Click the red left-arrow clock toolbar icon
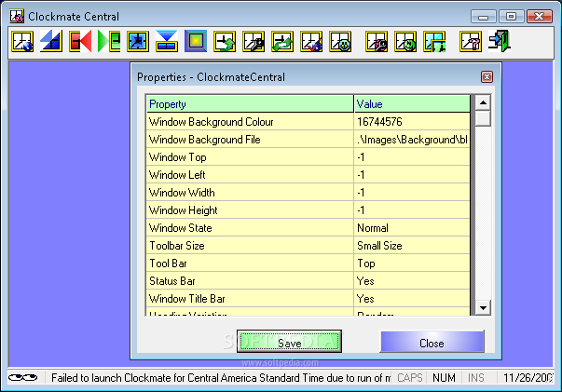The image size is (562, 392). (80, 42)
